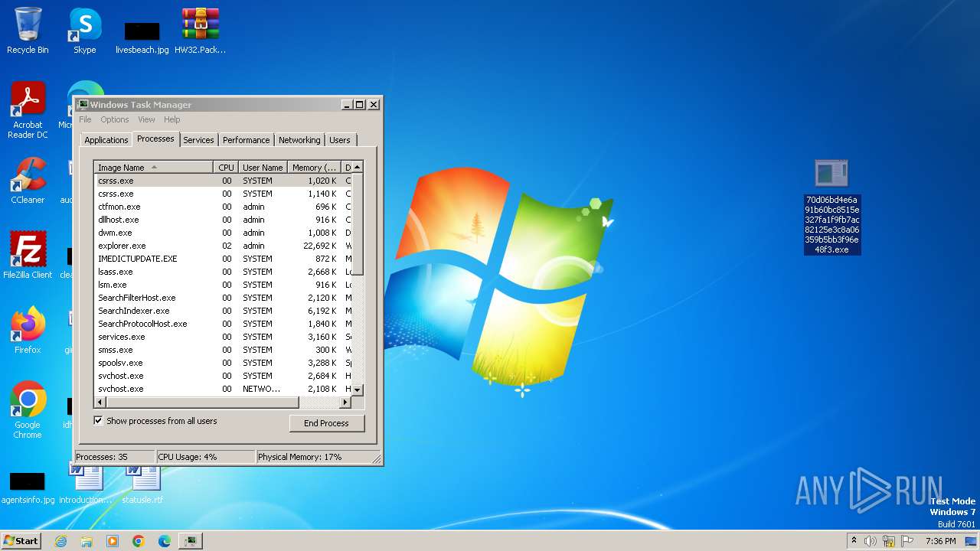Open the Options menu in Task Manager
This screenshot has height=551, width=980.
tap(115, 119)
